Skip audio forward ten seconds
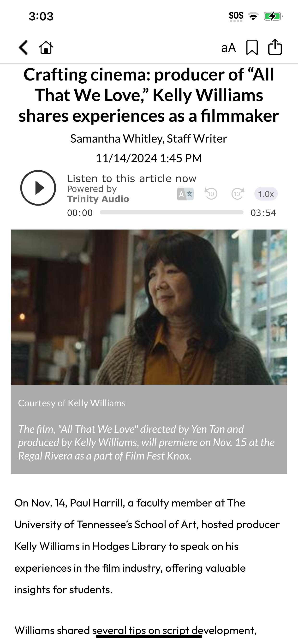The width and height of the screenshot is (298, 644). pyautogui.click(x=238, y=194)
